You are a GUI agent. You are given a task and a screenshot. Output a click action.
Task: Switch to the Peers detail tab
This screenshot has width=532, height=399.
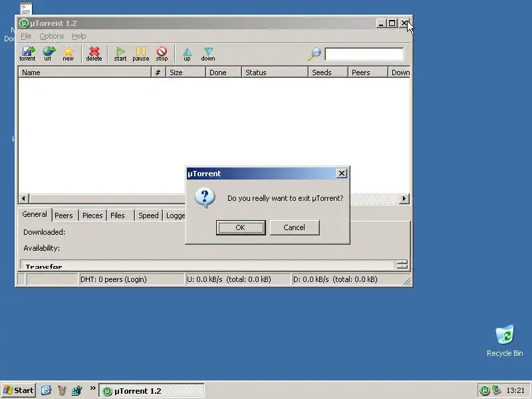click(x=64, y=215)
